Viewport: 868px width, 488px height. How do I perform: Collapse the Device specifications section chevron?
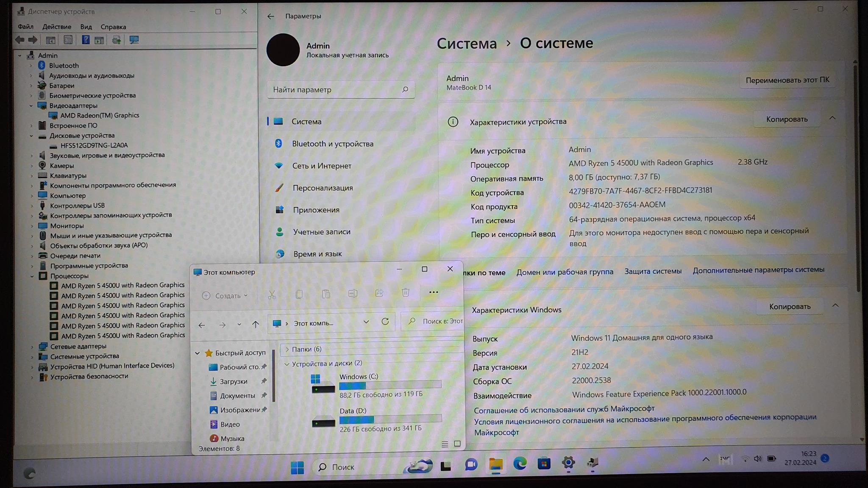click(832, 118)
